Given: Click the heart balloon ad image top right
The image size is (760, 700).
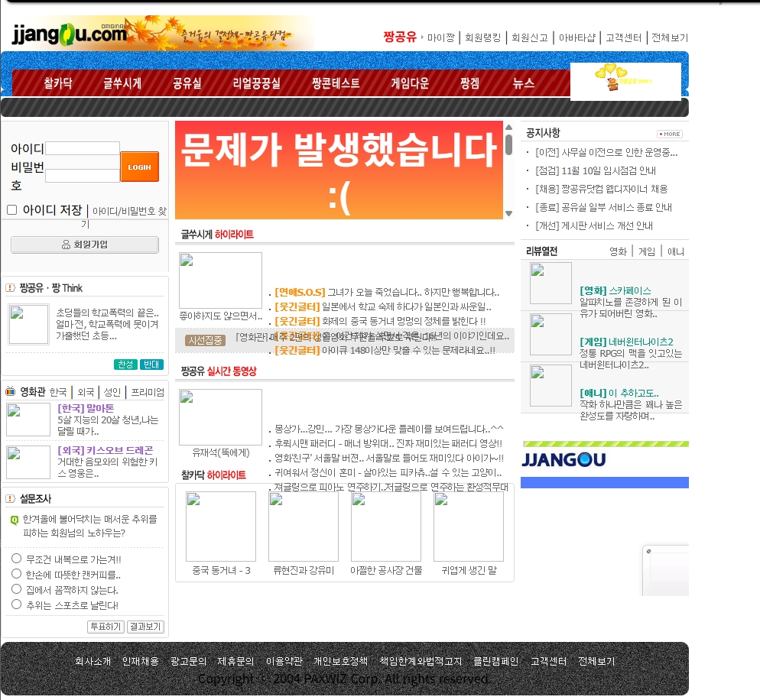Looking at the screenshot, I should tap(625, 81).
